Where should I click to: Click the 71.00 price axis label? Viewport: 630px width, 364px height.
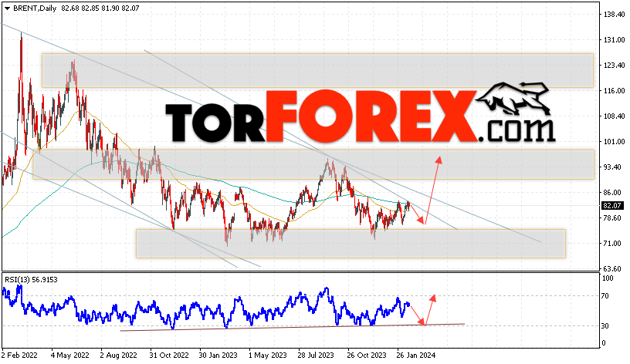coord(614,244)
